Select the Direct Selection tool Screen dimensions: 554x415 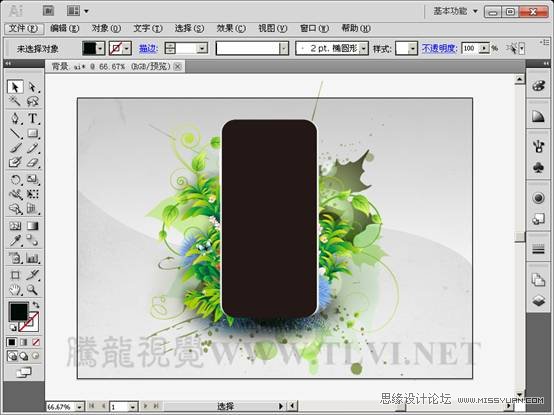click(x=33, y=87)
